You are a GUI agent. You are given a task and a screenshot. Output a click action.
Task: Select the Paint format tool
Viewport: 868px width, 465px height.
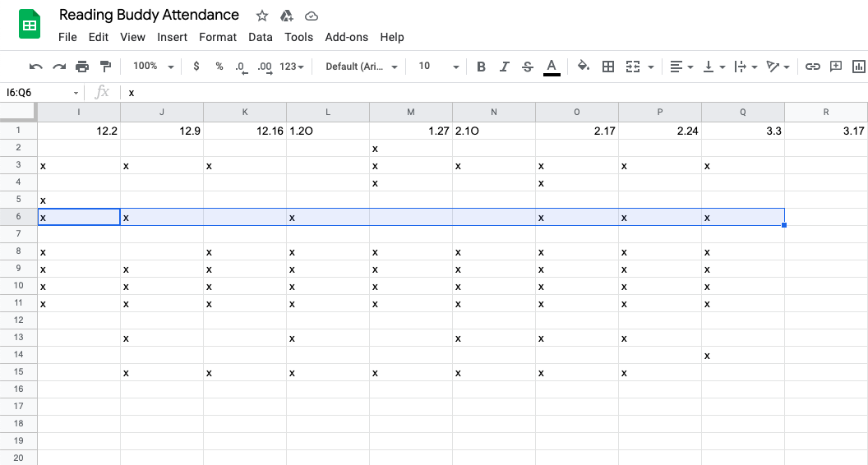pos(105,67)
